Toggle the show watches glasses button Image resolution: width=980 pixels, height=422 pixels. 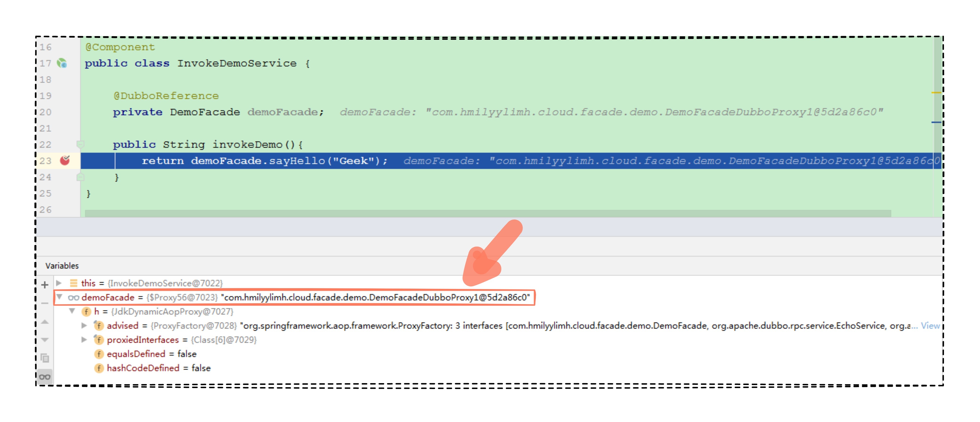45,377
